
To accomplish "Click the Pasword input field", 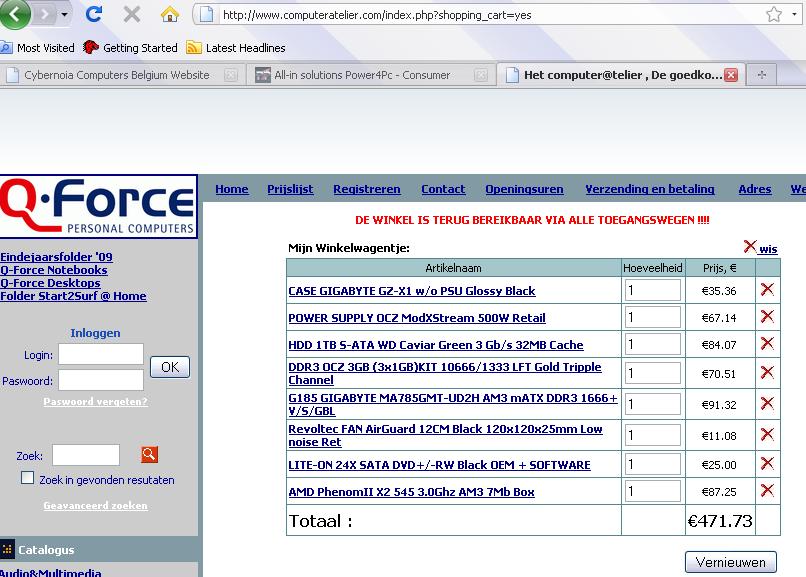I will pyautogui.click(x=101, y=380).
